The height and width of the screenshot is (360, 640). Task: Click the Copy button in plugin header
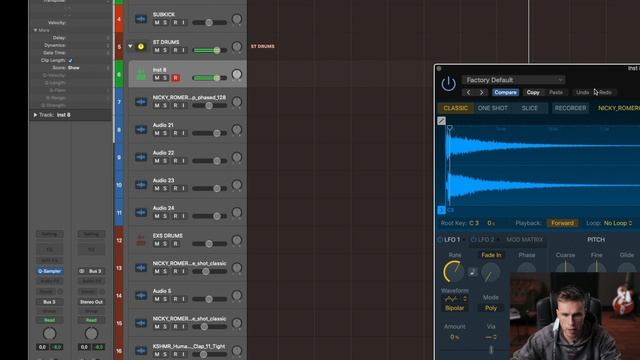[533, 93]
